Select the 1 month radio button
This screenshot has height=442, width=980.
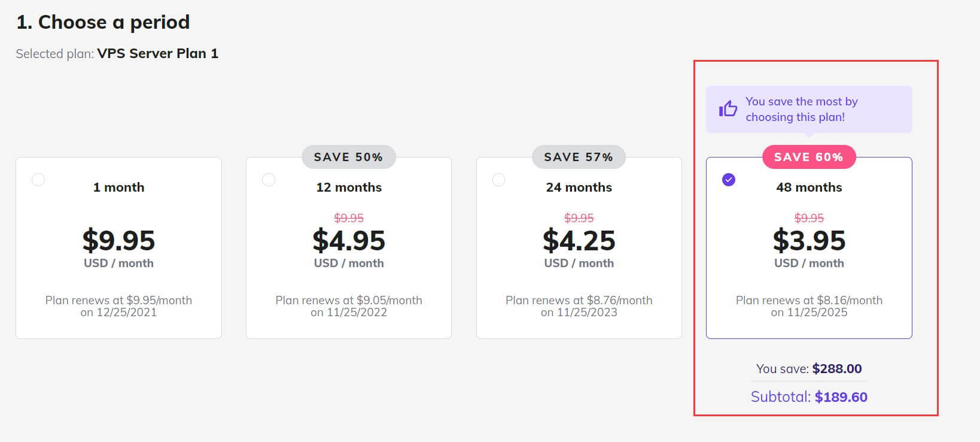point(38,180)
